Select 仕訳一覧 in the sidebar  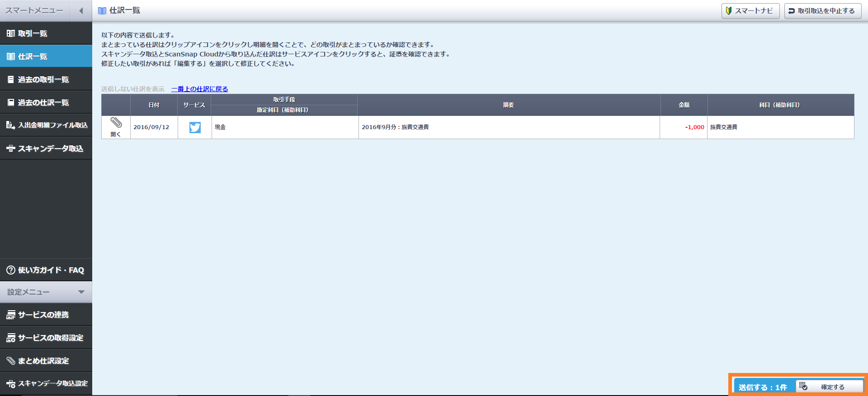[x=46, y=56]
